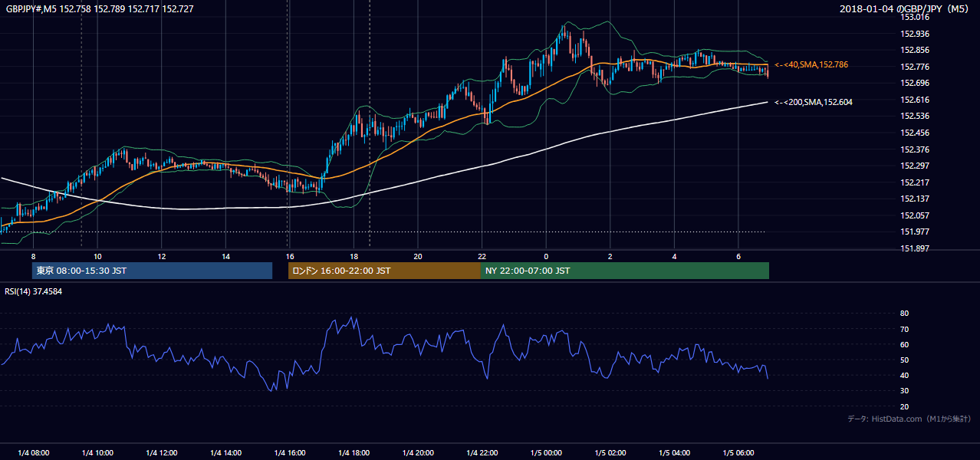Screen dimensions: 980x460
Task: Click hour label 18 under the price chart
Action: tap(354, 256)
